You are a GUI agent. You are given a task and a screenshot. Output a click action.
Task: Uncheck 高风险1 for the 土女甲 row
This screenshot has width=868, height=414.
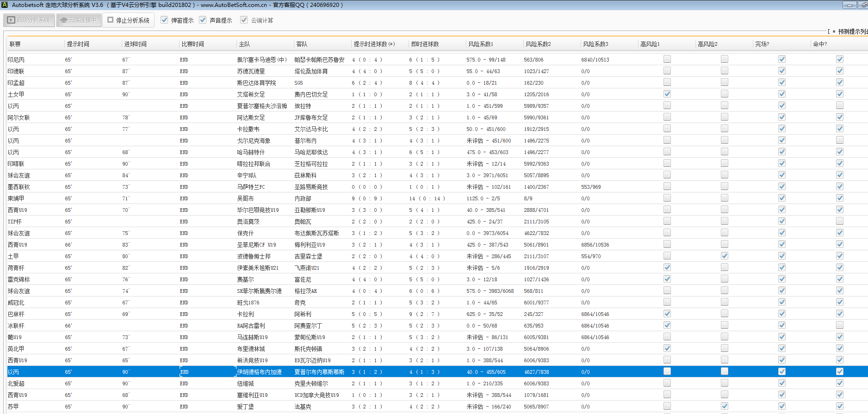tap(667, 94)
